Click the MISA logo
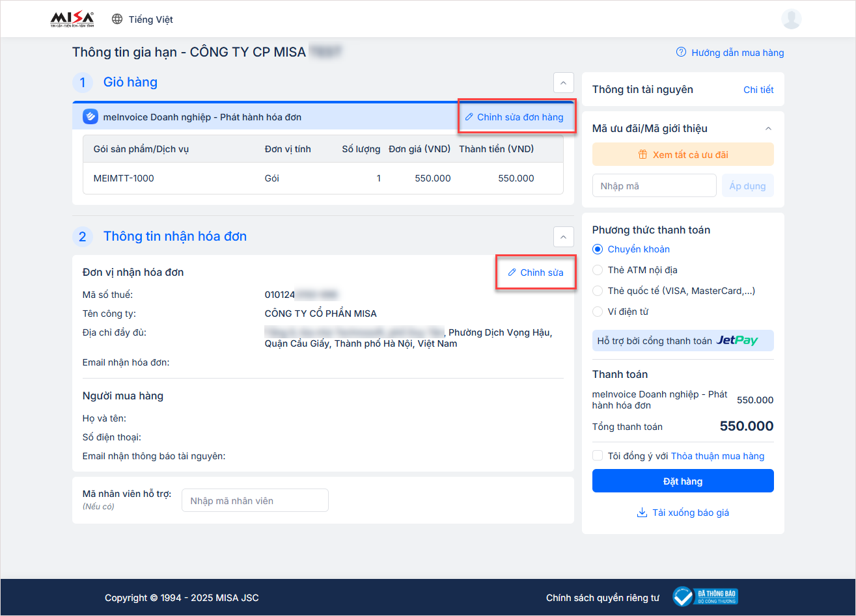Image resolution: width=856 pixels, height=616 pixels. (72, 20)
